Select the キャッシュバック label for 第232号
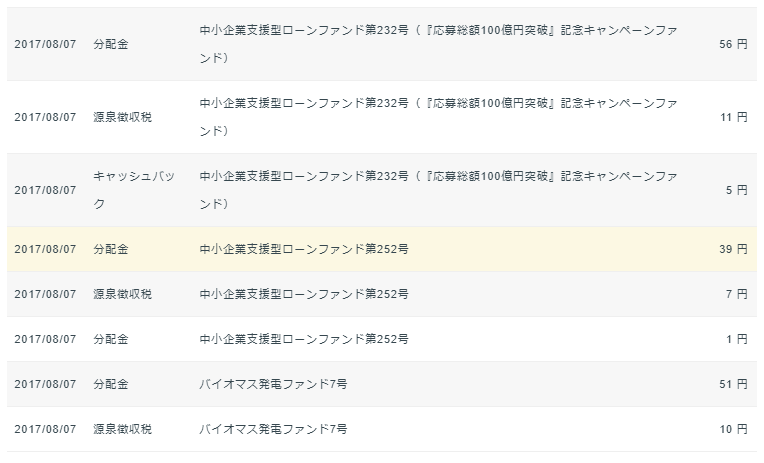 [134, 190]
